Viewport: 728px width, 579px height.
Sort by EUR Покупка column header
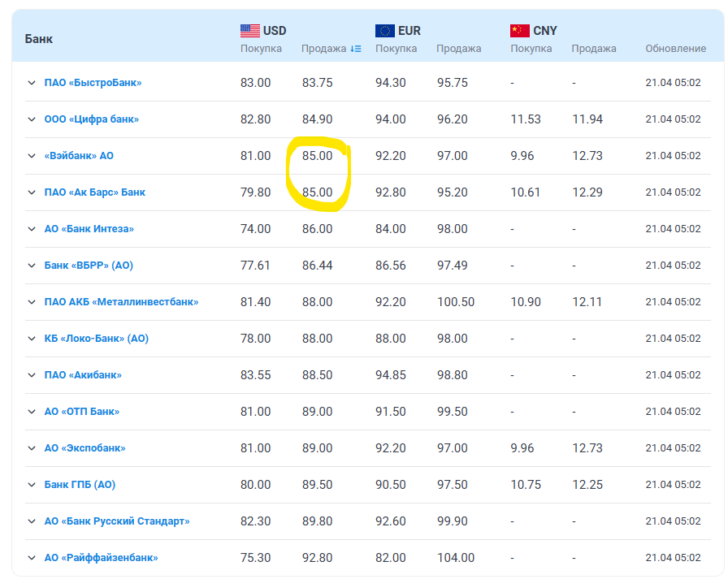click(x=396, y=49)
